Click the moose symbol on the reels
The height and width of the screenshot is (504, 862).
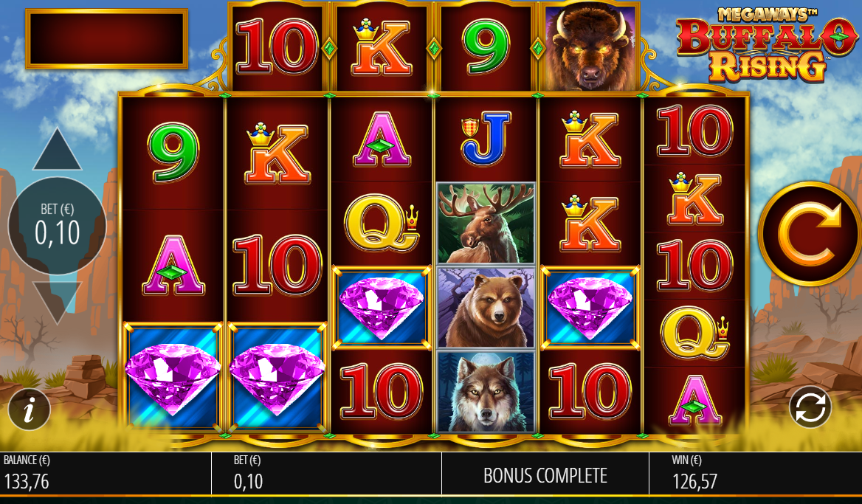pos(486,223)
